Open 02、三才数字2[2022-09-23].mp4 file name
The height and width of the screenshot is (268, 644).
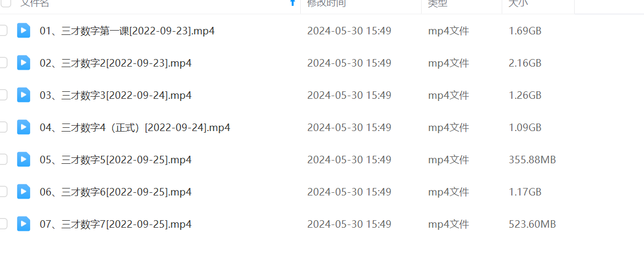coord(116,63)
